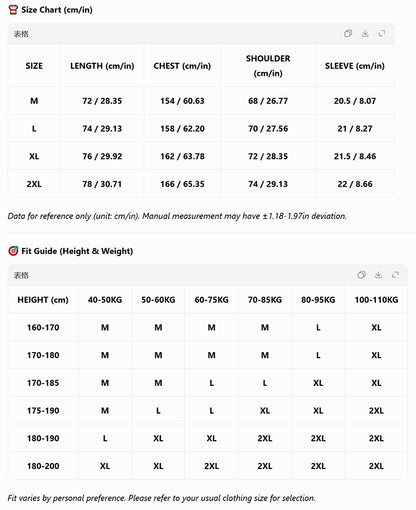Click the target icon beside Fit Guide

pyautogui.click(x=13, y=251)
